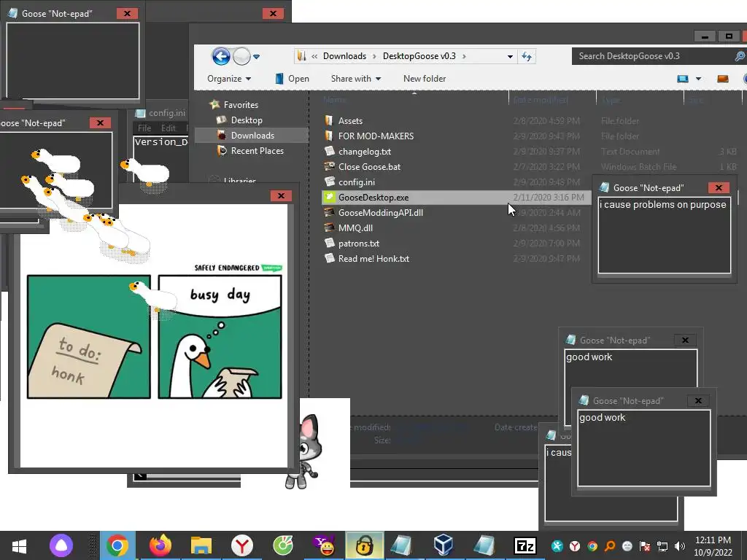This screenshot has height=560, width=747.
Task: Click the flag with red X tray icon
Action: click(x=645, y=546)
